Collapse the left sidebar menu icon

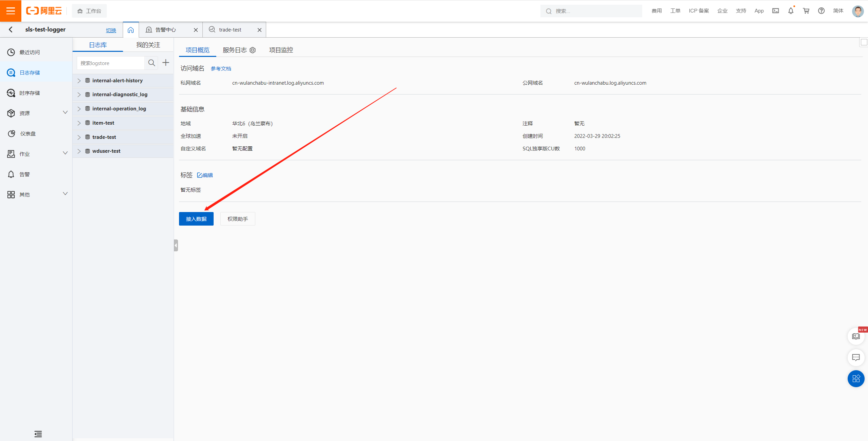(x=38, y=434)
